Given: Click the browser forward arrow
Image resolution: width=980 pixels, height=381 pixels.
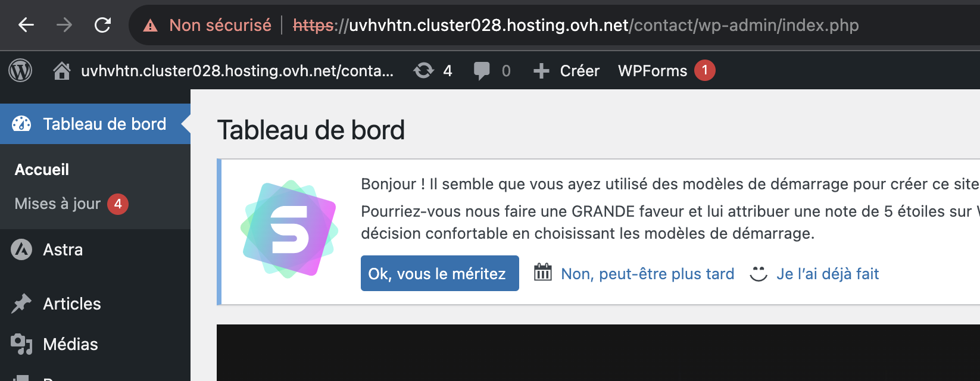Looking at the screenshot, I should [64, 25].
